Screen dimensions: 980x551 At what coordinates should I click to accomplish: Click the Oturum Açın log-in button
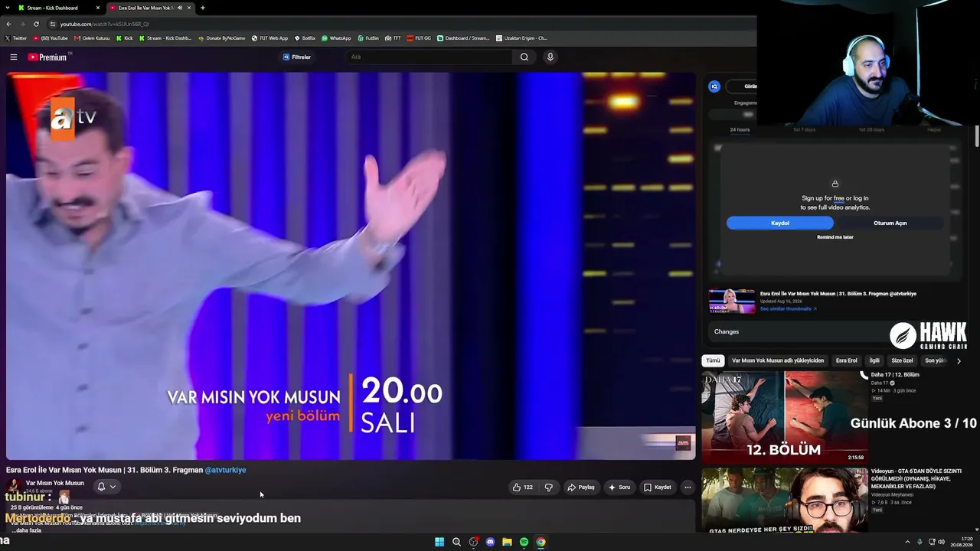(x=890, y=223)
